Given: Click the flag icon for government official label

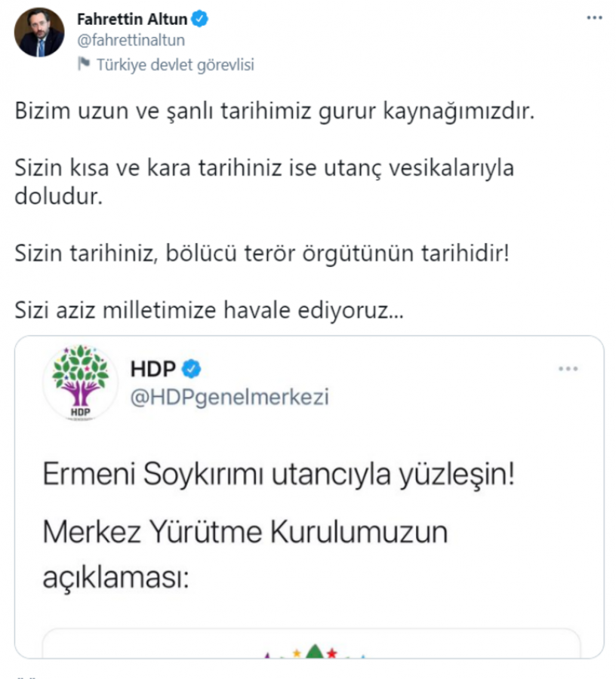Looking at the screenshot, I should [x=84, y=65].
